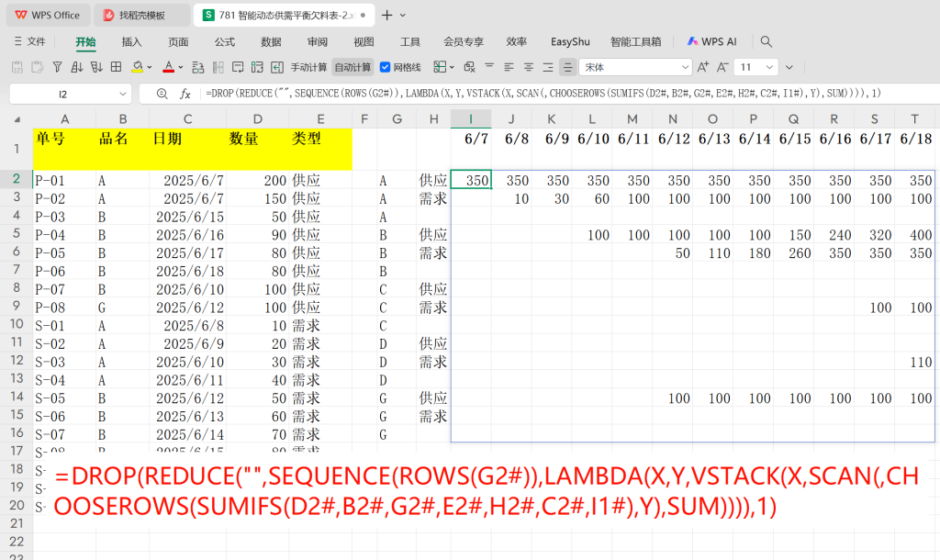Align text to the bottom
The width and height of the screenshot is (940, 560).
click(548, 67)
